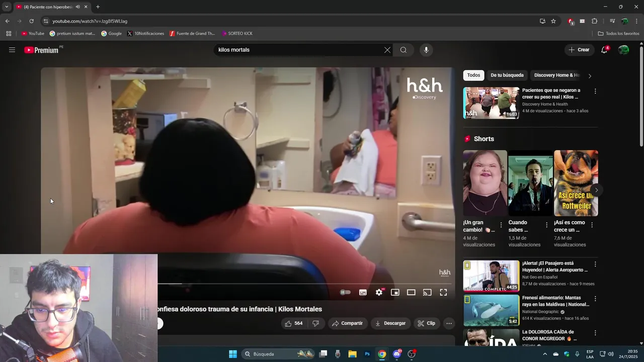Open File Explorer from taskbar
The image size is (644, 362).
tap(352, 354)
